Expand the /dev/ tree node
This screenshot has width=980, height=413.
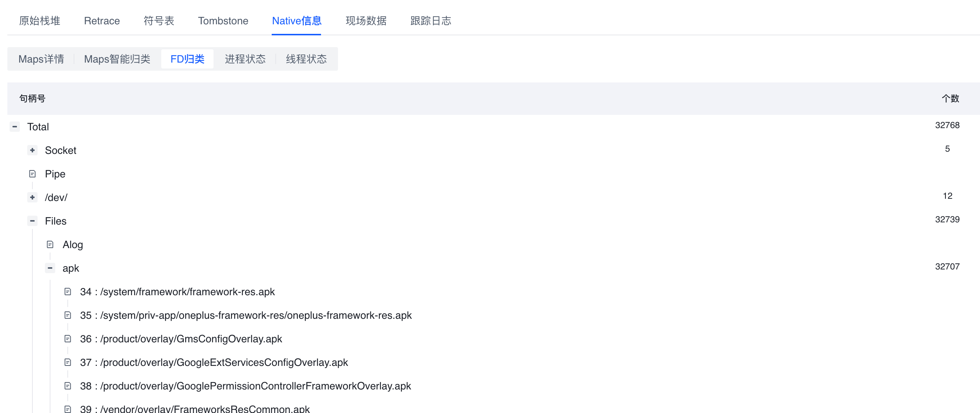[32, 197]
